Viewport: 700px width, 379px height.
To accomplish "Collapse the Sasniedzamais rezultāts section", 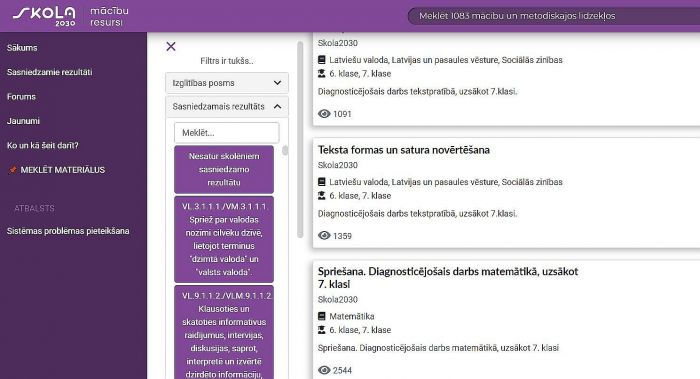I will [x=227, y=107].
